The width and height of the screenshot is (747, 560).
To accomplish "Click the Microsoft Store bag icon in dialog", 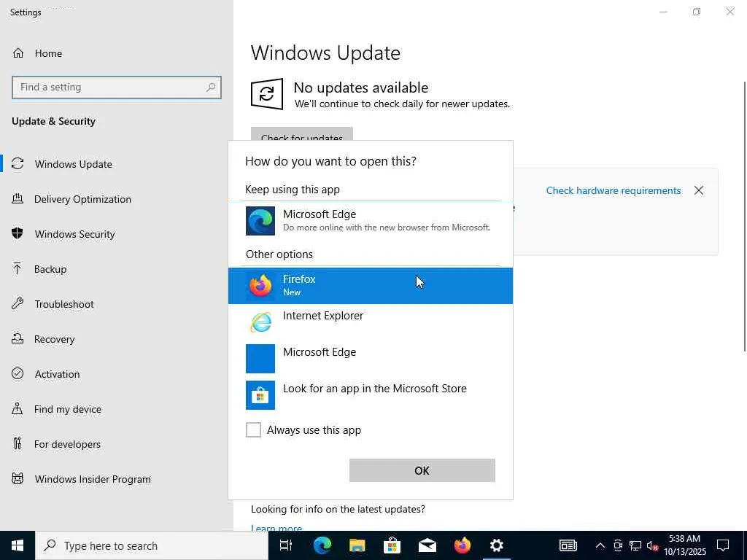I will tap(260, 395).
